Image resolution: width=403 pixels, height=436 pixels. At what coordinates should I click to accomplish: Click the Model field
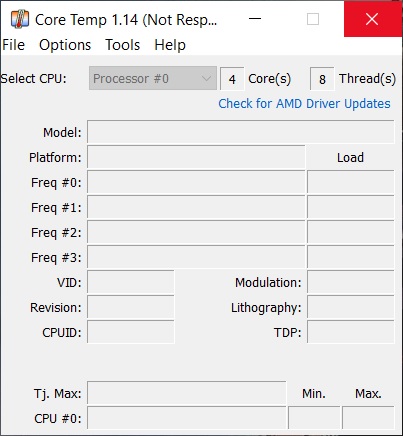coord(241,132)
